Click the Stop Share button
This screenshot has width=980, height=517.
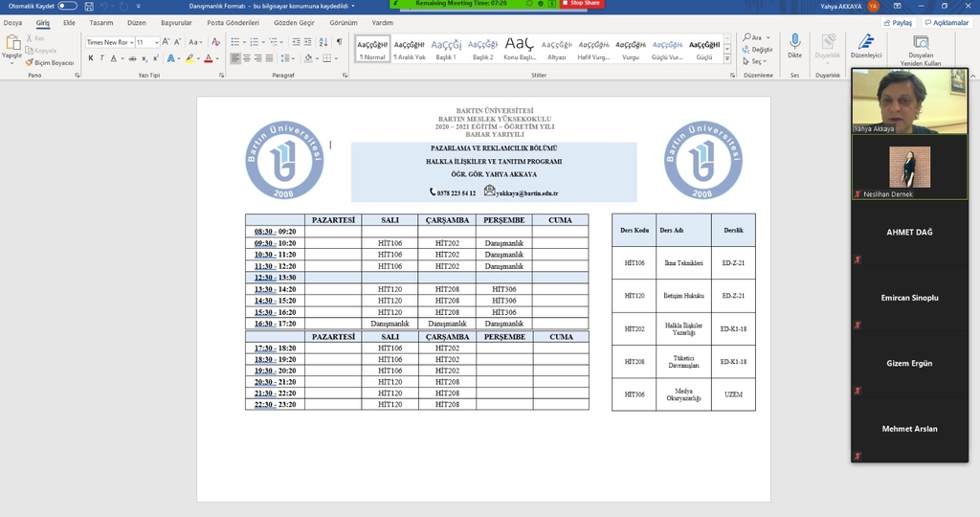582,4
